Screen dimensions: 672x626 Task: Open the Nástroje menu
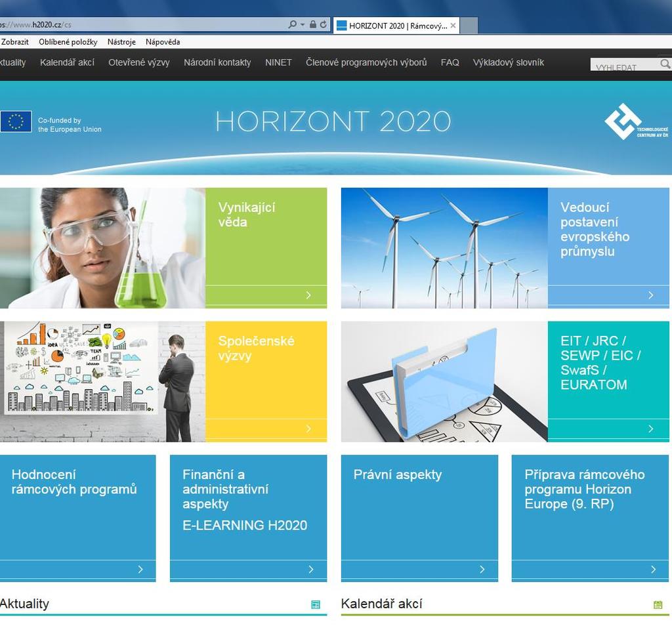121,41
